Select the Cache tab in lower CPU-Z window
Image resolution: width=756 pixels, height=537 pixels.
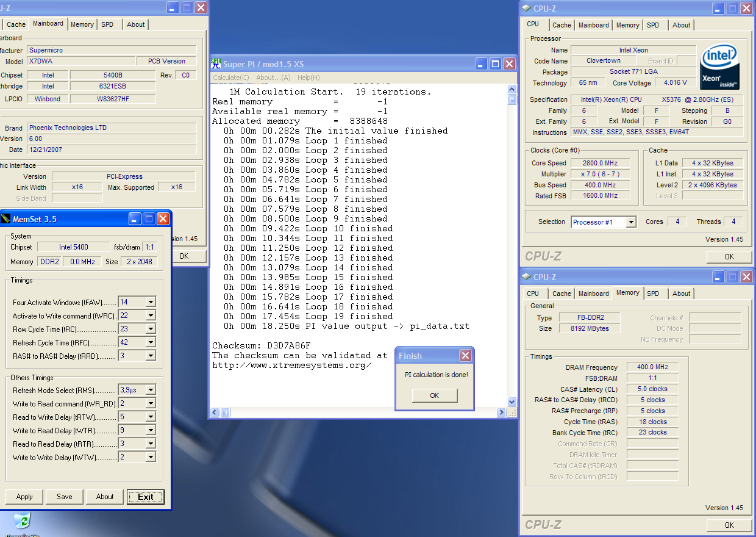562,294
